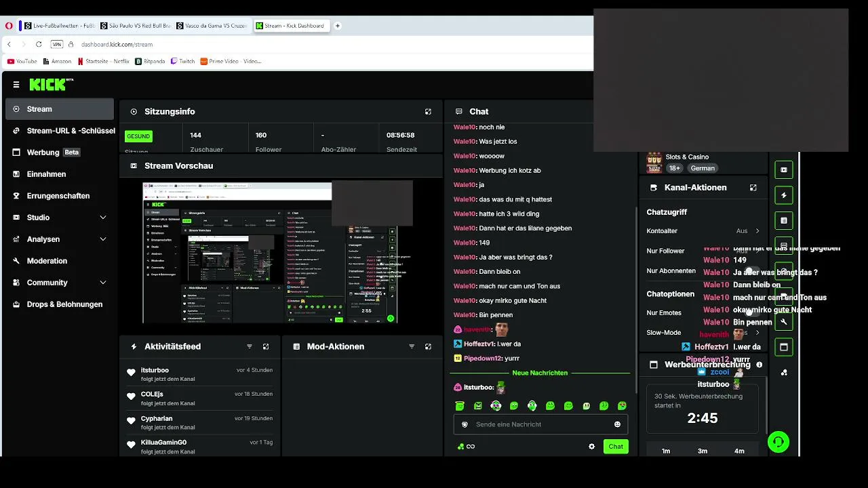Screen dimensions: 868x488
Task: Click the German language tag
Action: click(x=703, y=168)
